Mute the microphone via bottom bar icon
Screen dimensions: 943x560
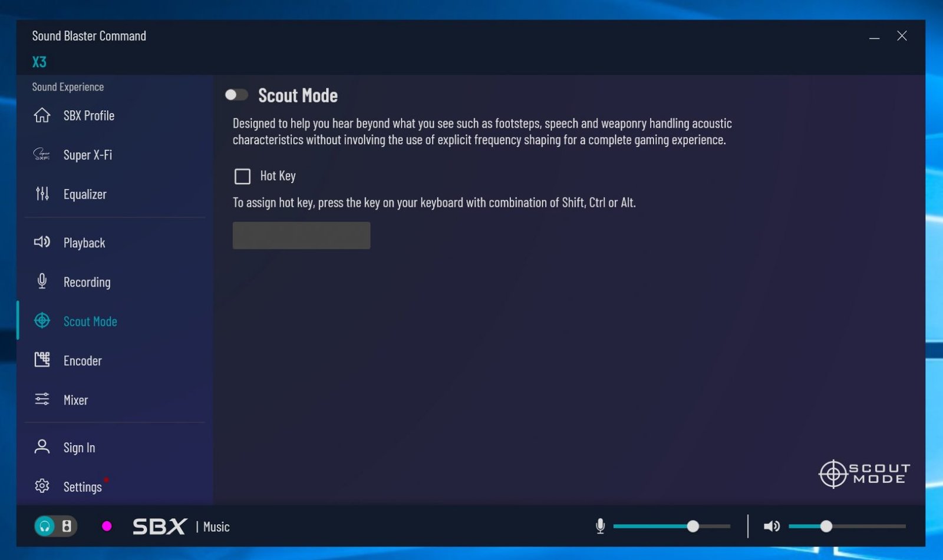(600, 526)
